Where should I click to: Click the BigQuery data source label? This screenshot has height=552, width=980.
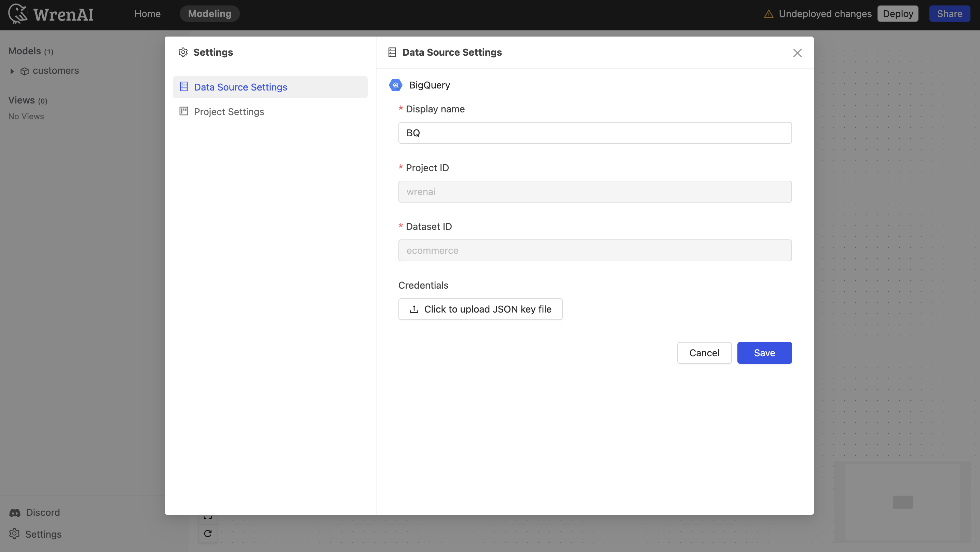pos(430,85)
